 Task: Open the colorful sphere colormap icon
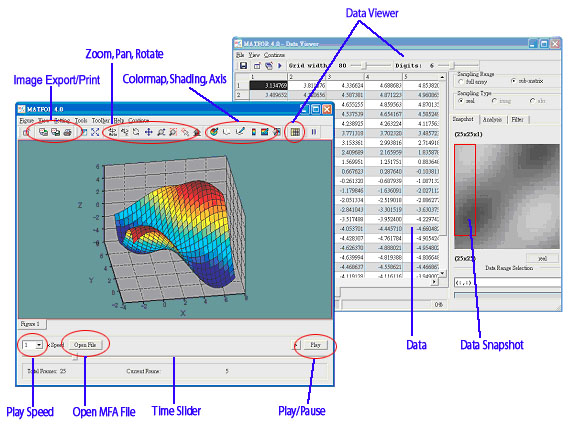(214, 132)
